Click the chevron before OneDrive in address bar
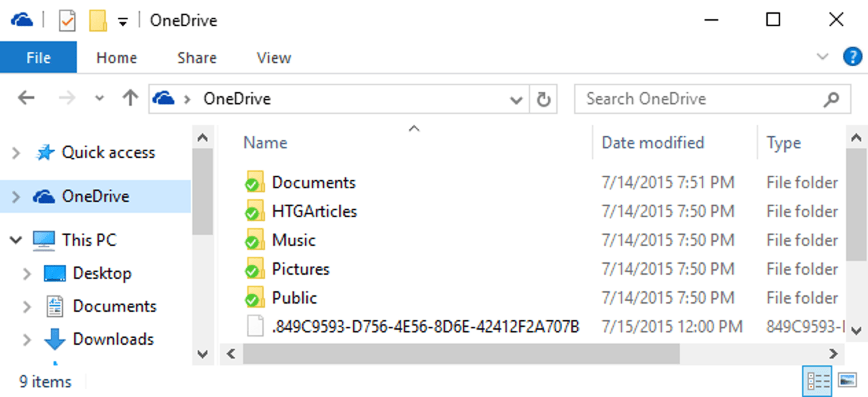Screen dimensions: 868x397 (x=187, y=99)
